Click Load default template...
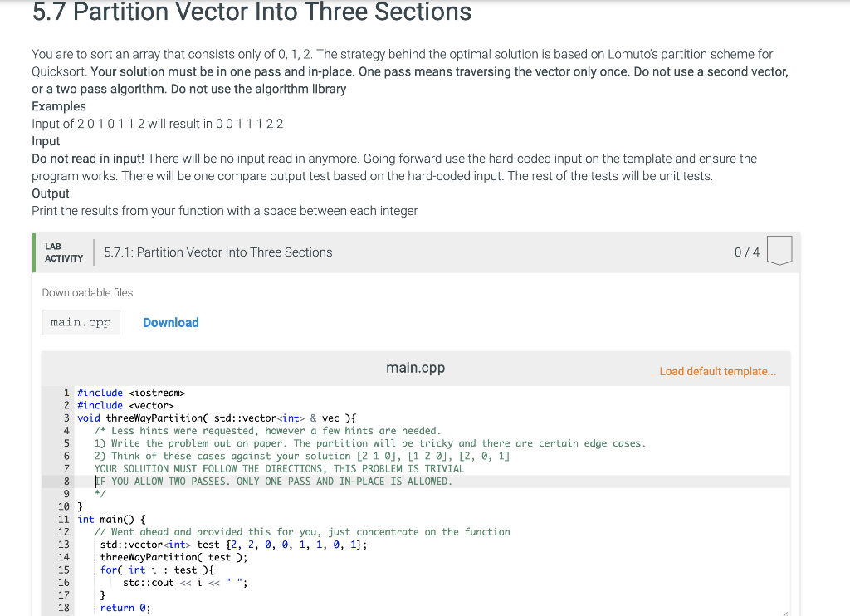Screen dimensions: 850x616 tap(717, 371)
